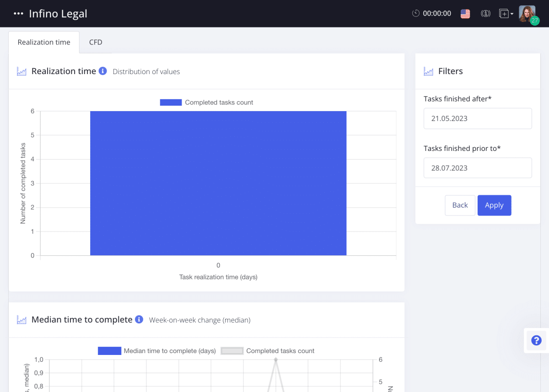Switch to the CFD tab
Screen dimensions: 549x392
pyautogui.click(x=96, y=42)
